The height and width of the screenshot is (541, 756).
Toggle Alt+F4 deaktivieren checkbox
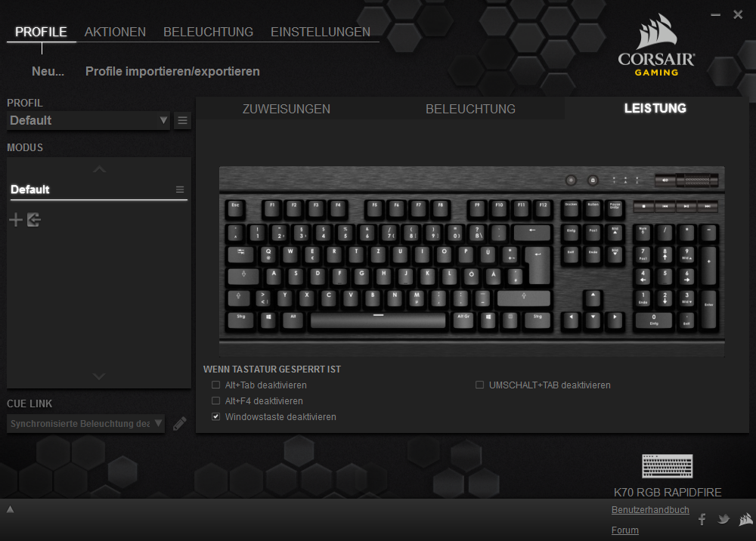[x=216, y=400]
